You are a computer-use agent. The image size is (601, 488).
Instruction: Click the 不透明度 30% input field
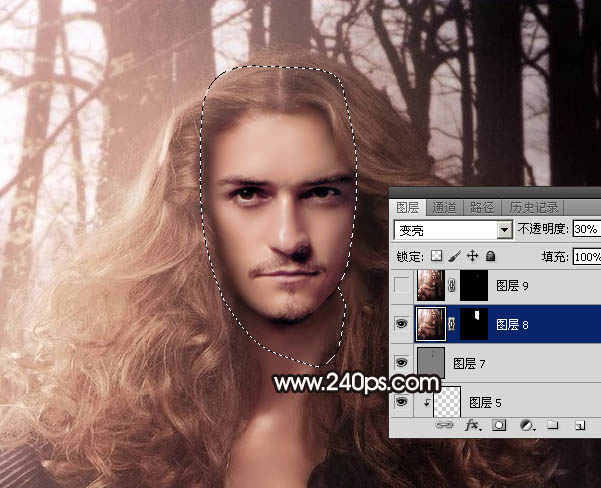(586, 229)
